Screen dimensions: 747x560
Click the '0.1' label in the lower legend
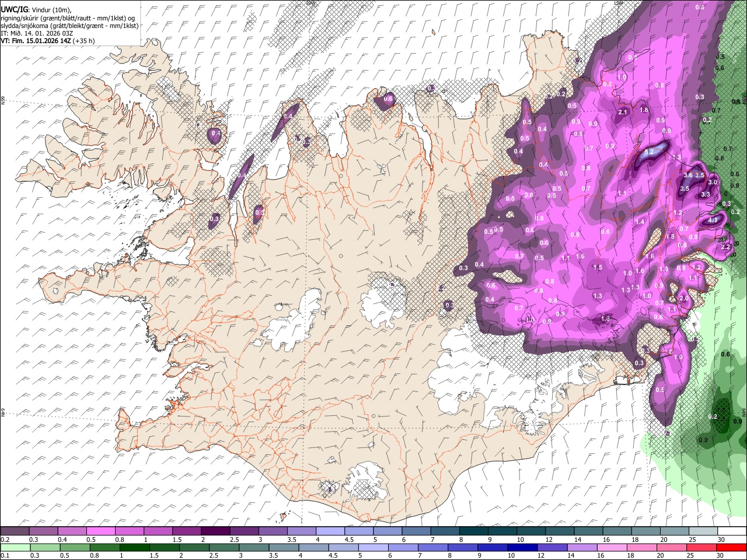5,555
